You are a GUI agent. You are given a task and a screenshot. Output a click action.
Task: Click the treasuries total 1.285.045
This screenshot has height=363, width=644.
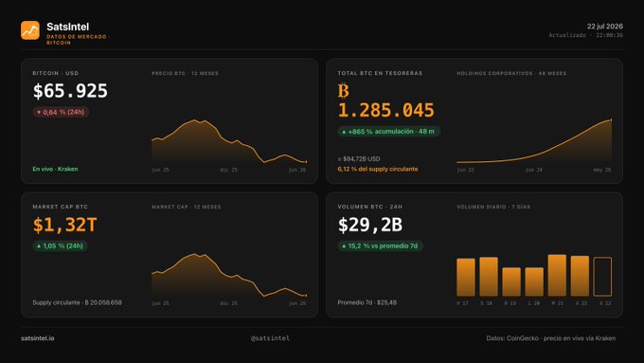point(386,110)
